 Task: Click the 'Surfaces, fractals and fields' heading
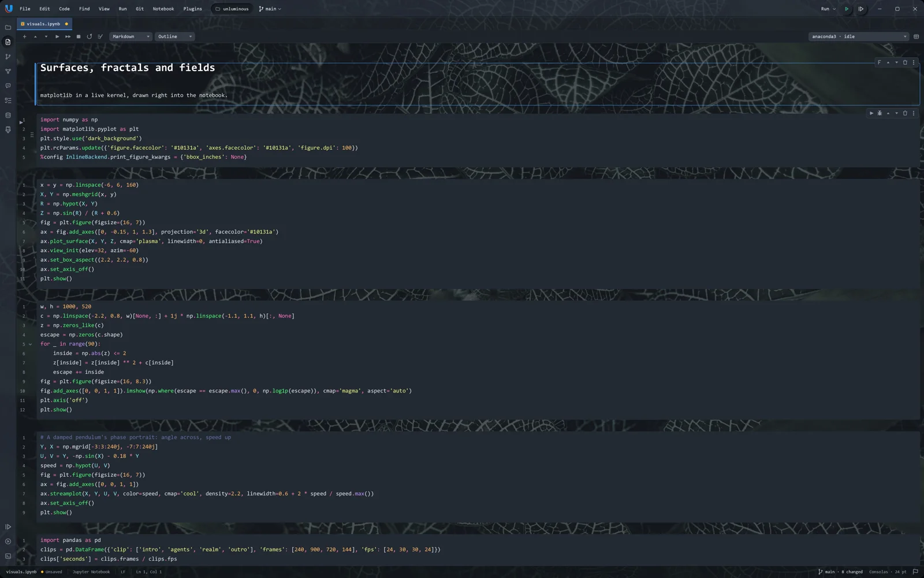click(128, 68)
